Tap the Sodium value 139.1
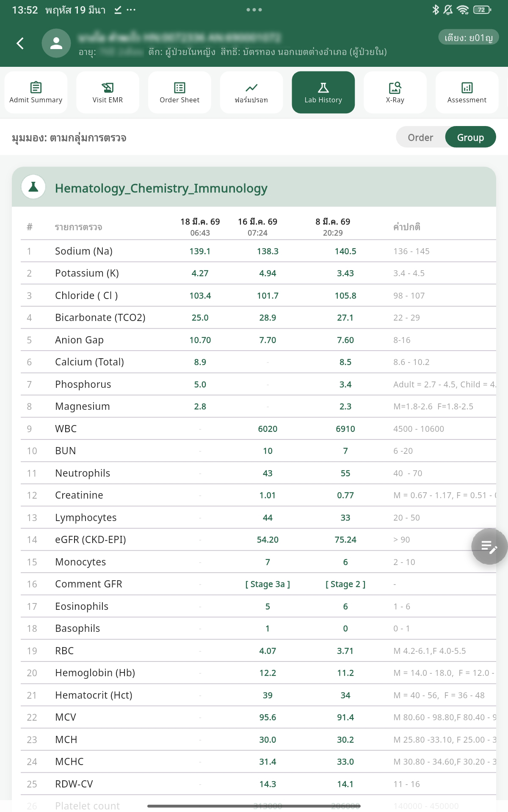 click(200, 251)
